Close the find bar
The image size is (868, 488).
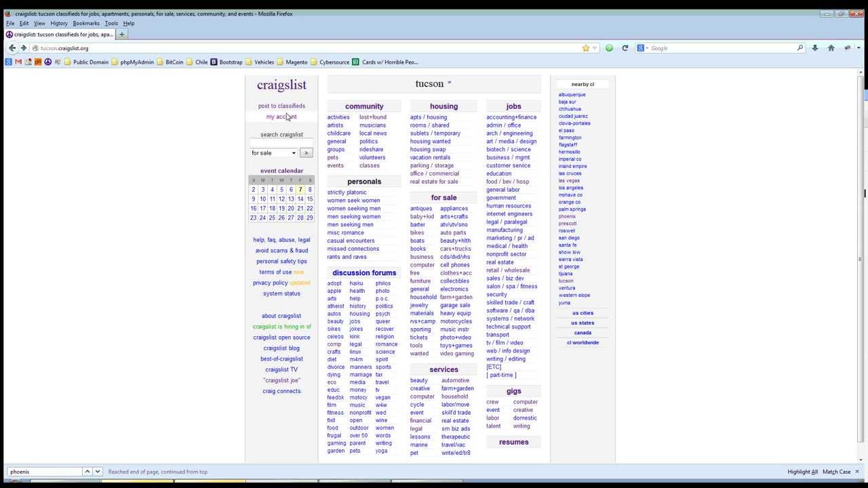click(857, 472)
